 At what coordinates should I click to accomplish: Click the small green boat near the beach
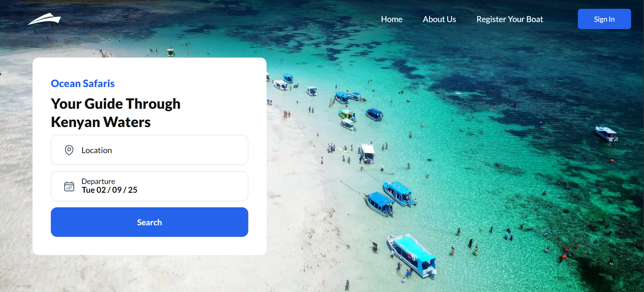click(x=171, y=52)
